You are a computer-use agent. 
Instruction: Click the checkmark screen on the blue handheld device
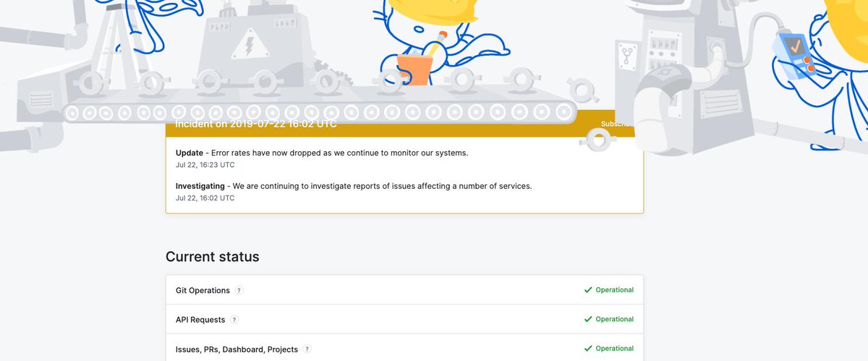click(x=796, y=46)
